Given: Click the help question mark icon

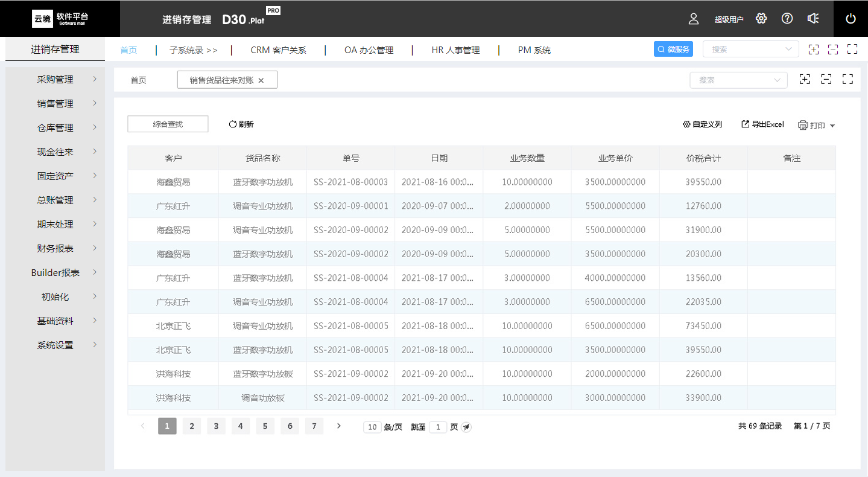Looking at the screenshot, I should 787,18.
